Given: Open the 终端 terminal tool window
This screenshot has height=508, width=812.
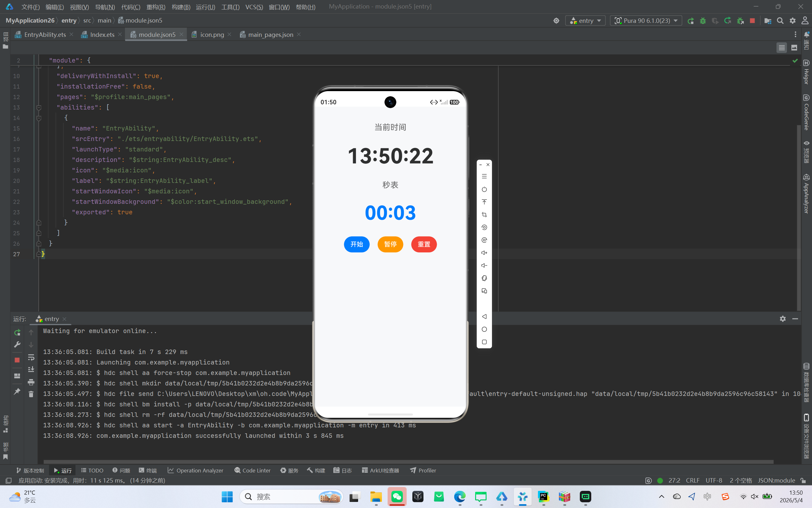Looking at the screenshot, I should [x=148, y=470].
